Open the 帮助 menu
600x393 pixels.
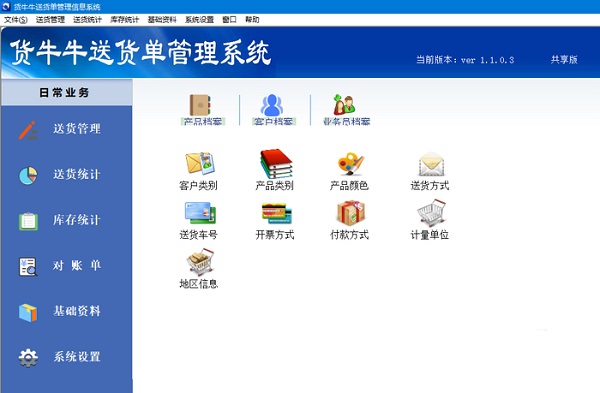pyautogui.click(x=252, y=20)
